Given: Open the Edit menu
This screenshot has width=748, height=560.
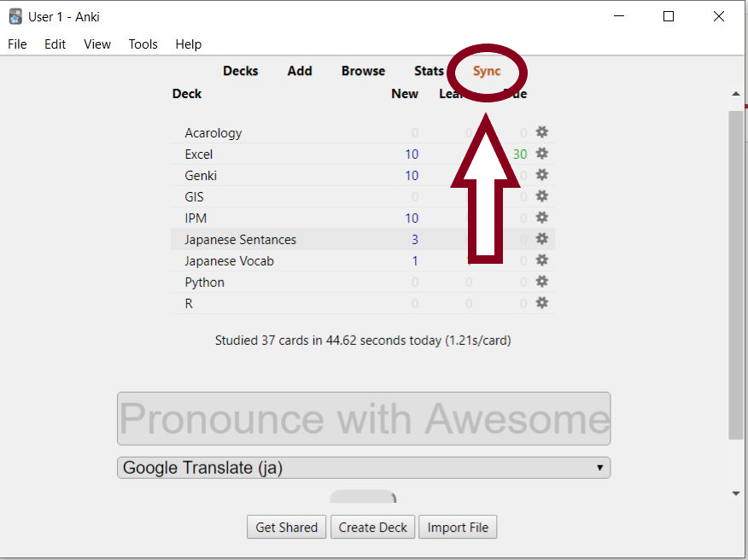Looking at the screenshot, I should coord(56,44).
